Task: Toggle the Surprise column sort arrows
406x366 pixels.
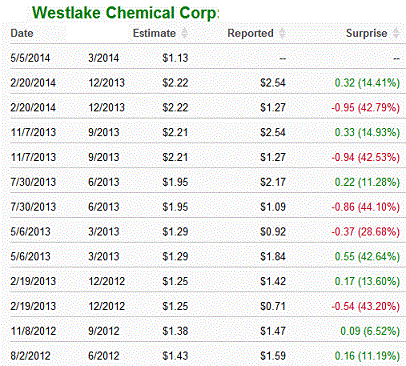Action: [x=396, y=33]
